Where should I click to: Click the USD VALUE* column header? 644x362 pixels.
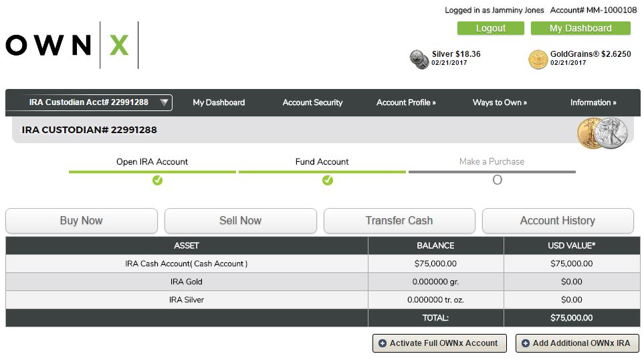(572, 246)
